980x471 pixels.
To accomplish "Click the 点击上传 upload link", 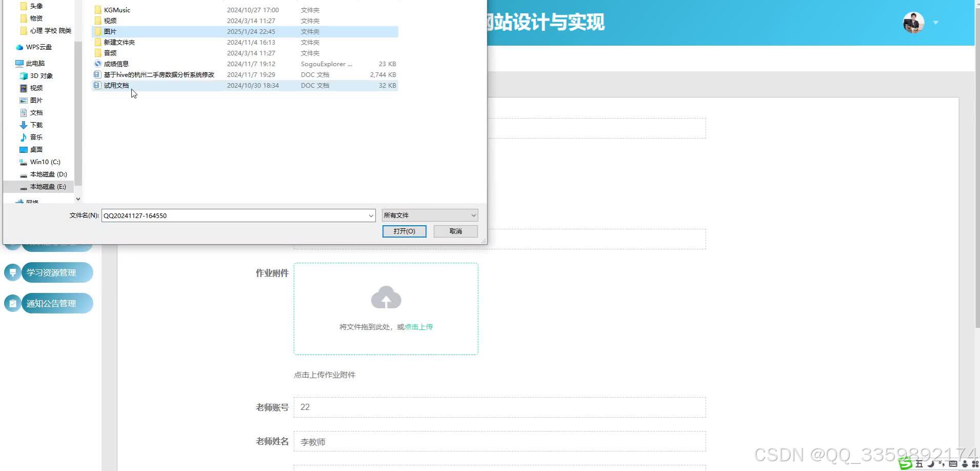I will pos(418,326).
